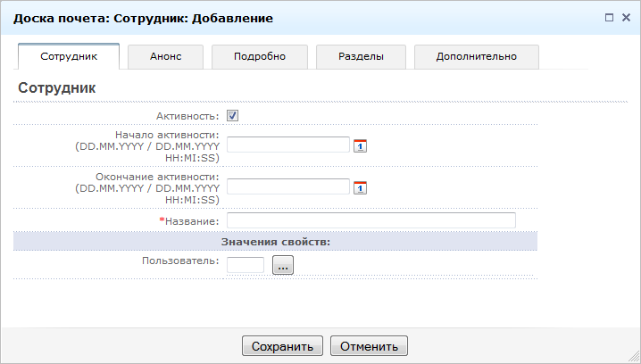The height and width of the screenshot is (364, 641).
Task: Open calendar for Окончание активности date
Action: coord(361,187)
